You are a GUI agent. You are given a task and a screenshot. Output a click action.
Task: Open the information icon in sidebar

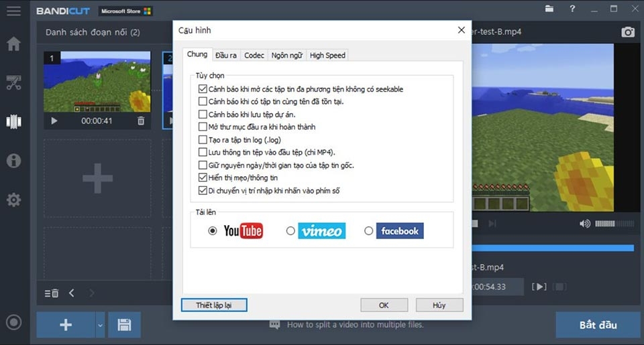click(x=13, y=160)
